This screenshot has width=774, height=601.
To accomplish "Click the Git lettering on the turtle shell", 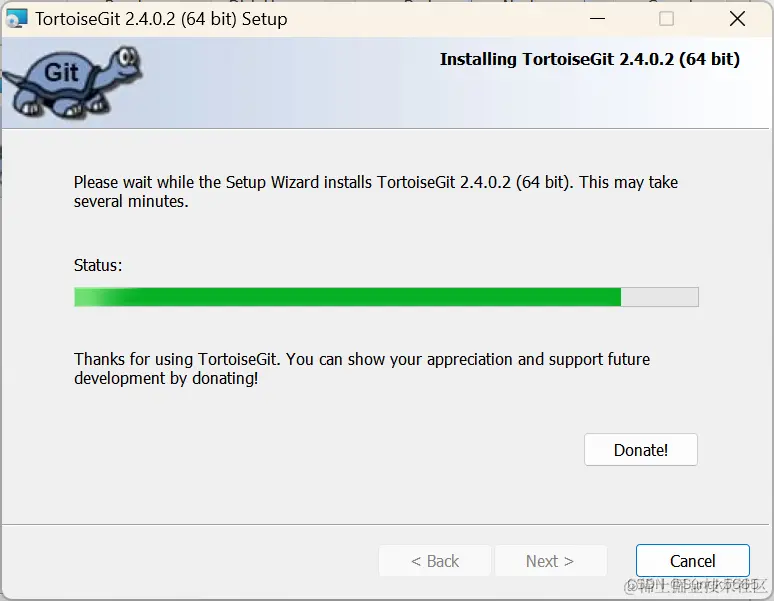I will pyautogui.click(x=61, y=73).
